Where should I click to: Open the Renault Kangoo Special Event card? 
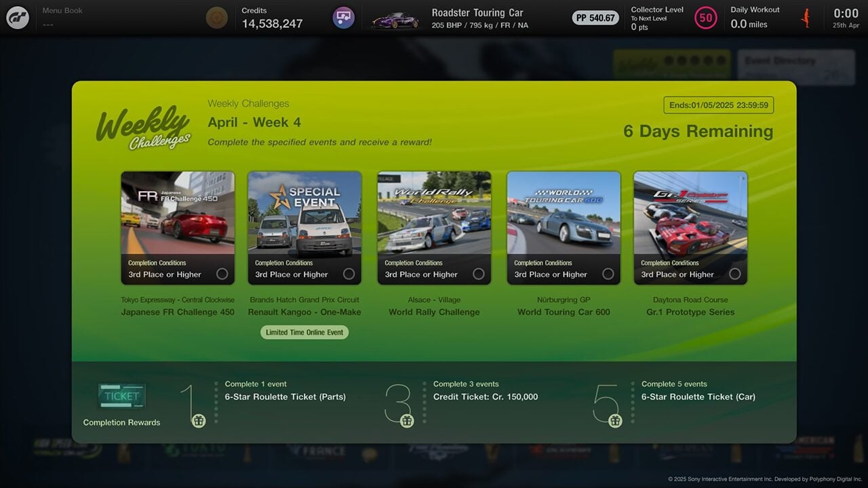click(x=304, y=228)
